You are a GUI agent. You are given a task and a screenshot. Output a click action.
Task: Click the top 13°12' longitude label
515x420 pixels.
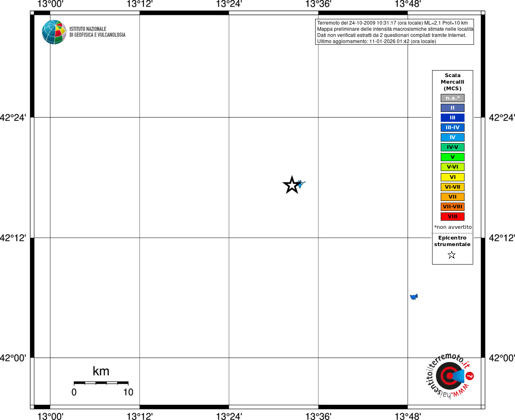tap(140, 4)
